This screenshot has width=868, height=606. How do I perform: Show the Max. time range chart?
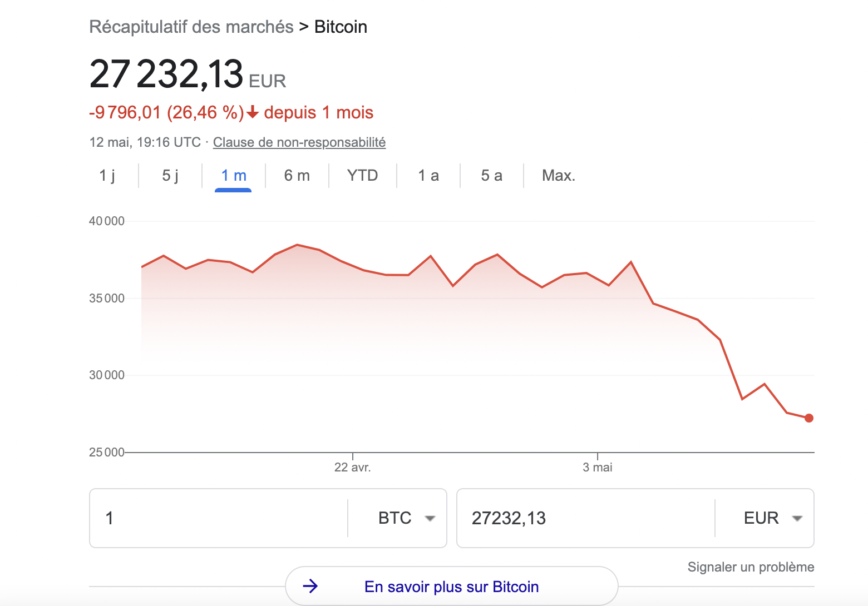(559, 176)
